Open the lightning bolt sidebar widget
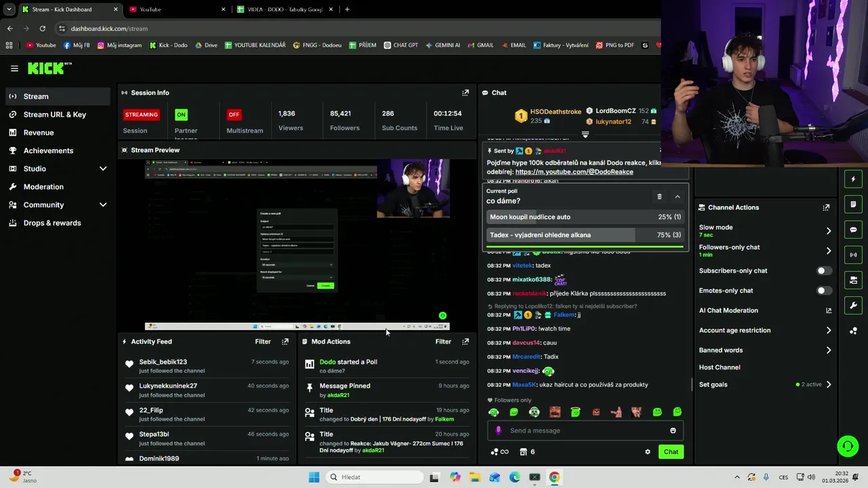Viewport: 868px width, 488px height. (x=853, y=180)
